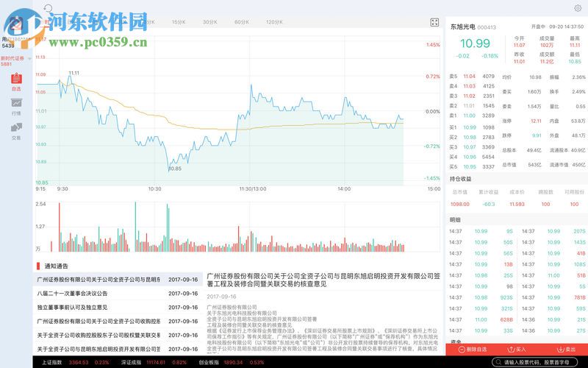This screenshot has width=588, height=368.
Task: Click the 买4 bid row priced 10.96
Action: point(472,157)
